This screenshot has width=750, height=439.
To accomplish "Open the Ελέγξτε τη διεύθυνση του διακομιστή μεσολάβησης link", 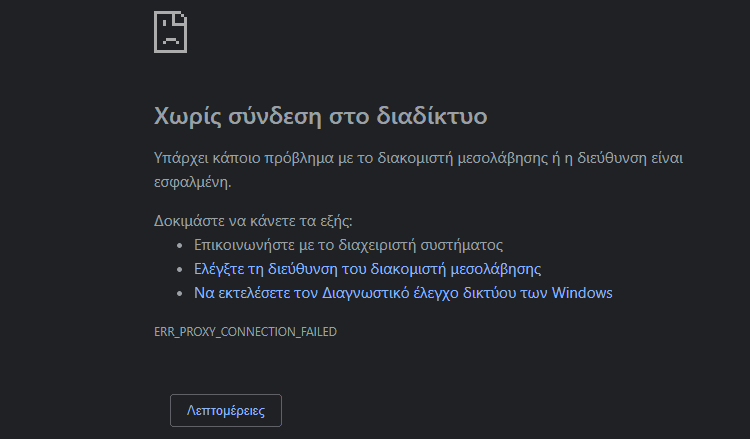I will 367,269.
